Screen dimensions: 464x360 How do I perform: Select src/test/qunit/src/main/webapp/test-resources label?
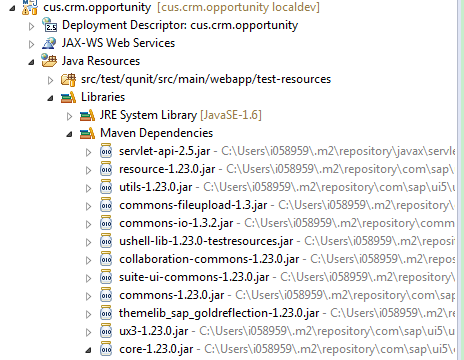pyautogui.click(x=206, y=79)
